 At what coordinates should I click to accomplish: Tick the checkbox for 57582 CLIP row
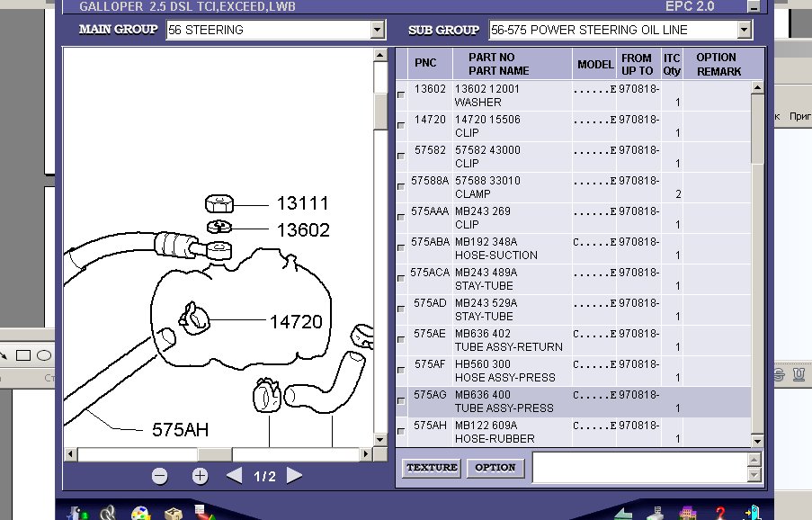[401, 156]
